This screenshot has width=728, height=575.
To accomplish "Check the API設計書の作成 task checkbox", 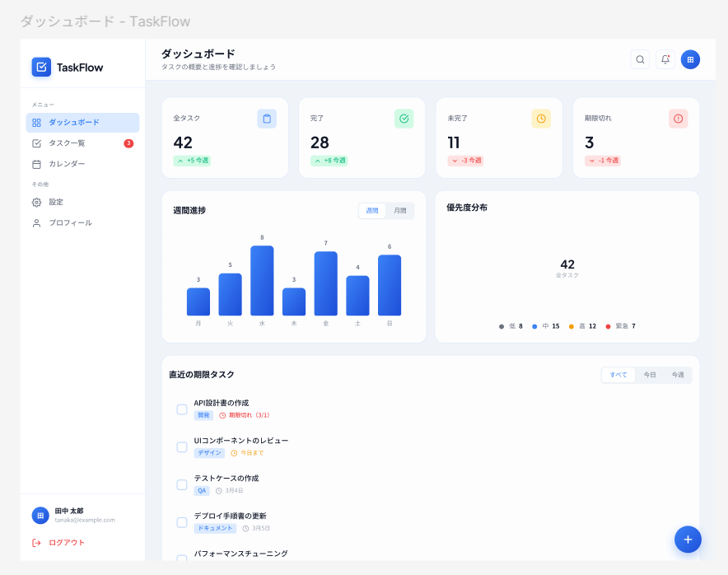I will point(182,409).
